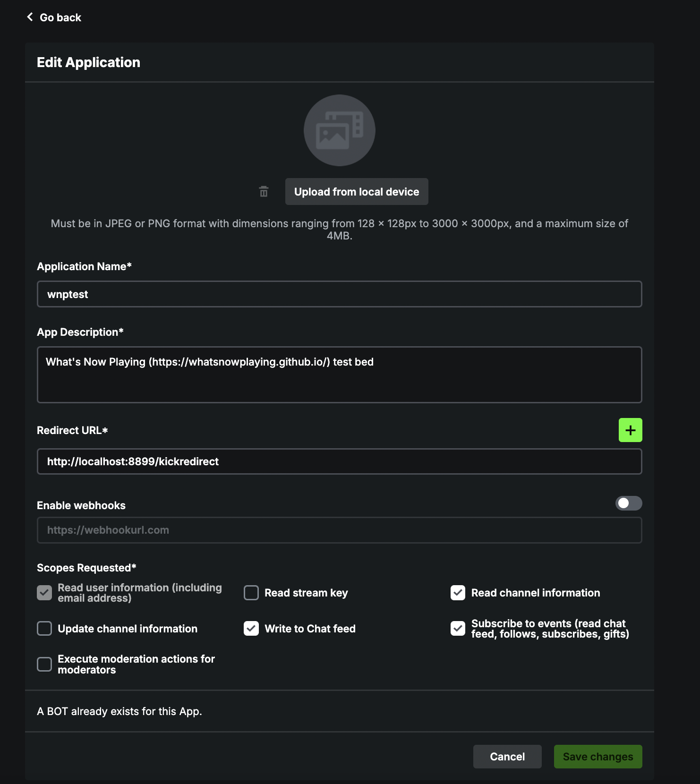Uncheck Read channel information scope
Screen dimensions: 700x784
(458, 593)
